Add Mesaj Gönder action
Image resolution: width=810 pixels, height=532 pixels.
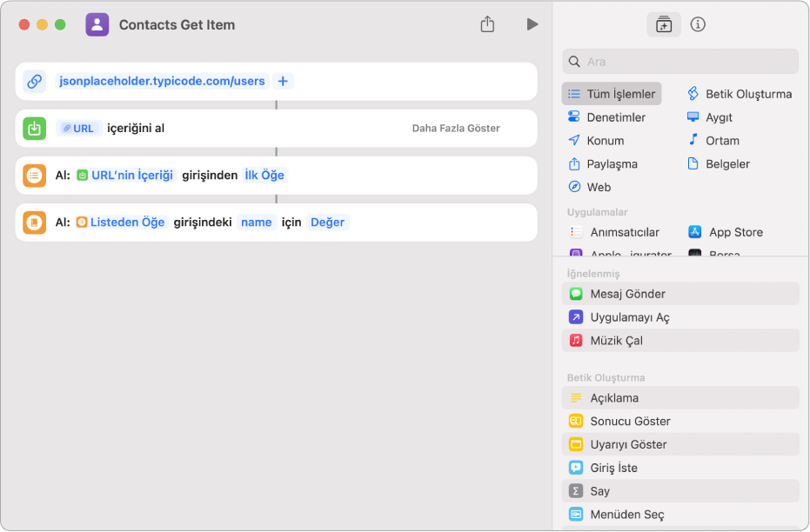click(680, 294)
